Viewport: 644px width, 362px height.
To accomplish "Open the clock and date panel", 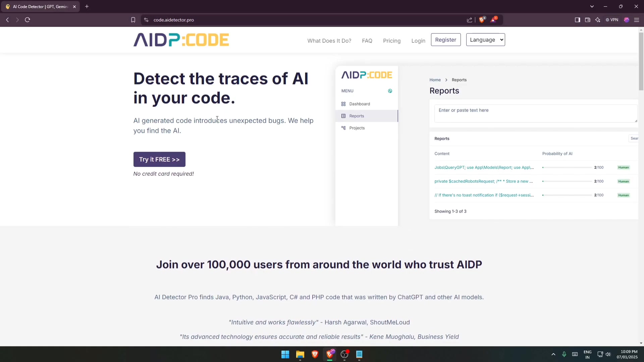I will click(627, 354).
